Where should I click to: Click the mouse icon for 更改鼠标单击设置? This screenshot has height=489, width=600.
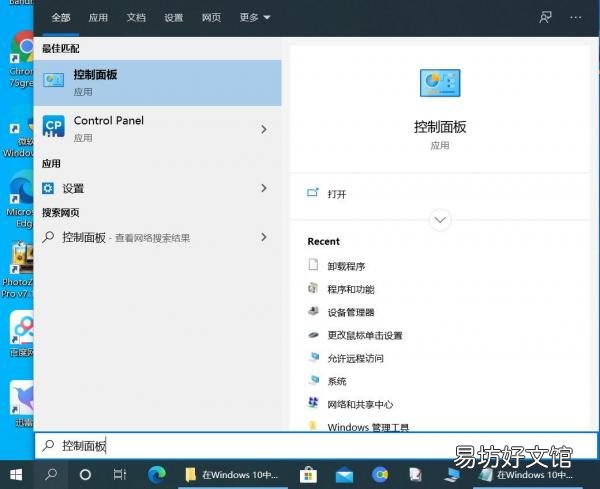pyautogui.click(x=313, y=335)
